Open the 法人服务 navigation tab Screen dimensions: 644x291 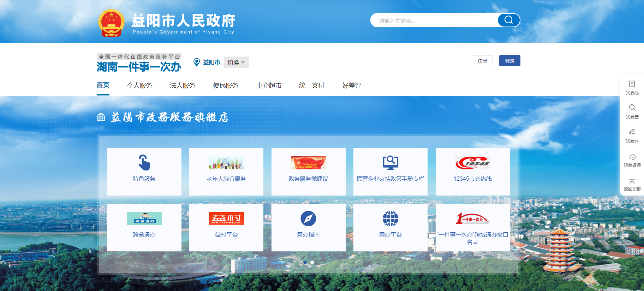[x=183, y=86]
